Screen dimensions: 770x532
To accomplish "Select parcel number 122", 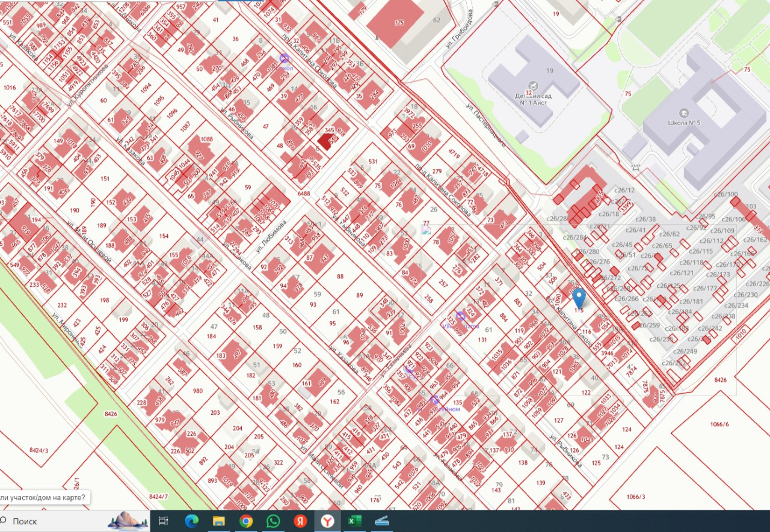I will click(x=587, y=392).
